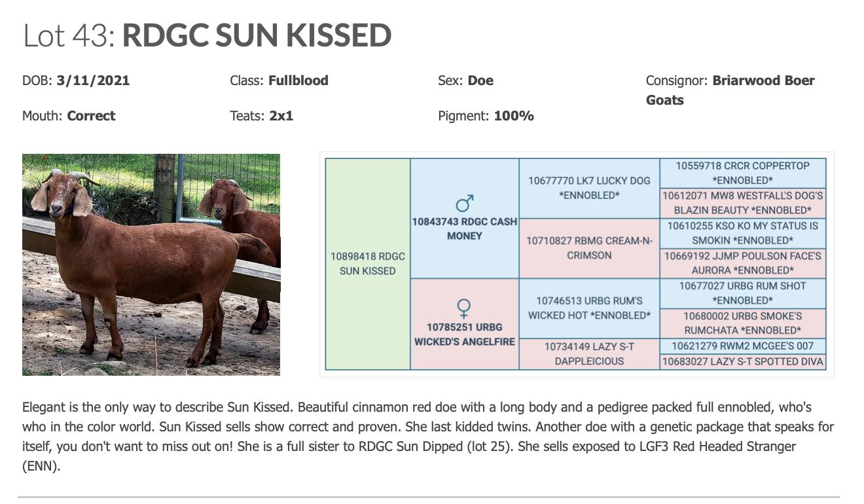Click LK7 LUCKY DOG pedigree entry
This screenshot has width=864, height=504.
click(589, 188)
